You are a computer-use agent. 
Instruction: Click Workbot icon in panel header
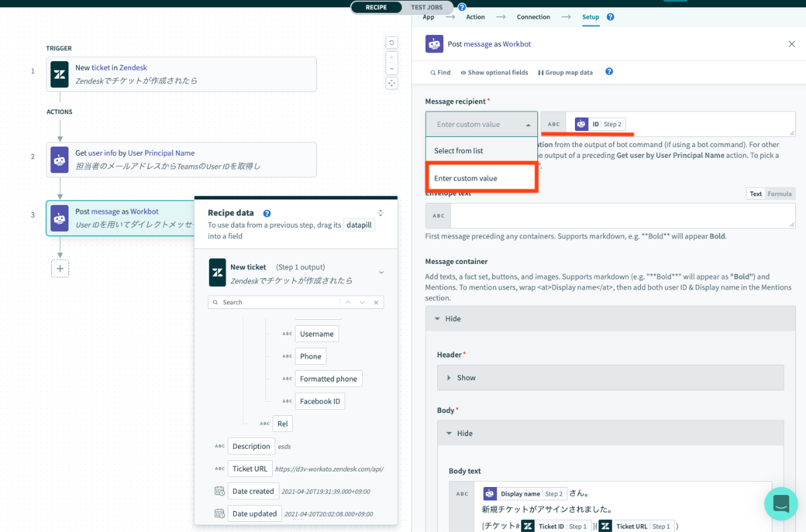click(x=434, y=44)
